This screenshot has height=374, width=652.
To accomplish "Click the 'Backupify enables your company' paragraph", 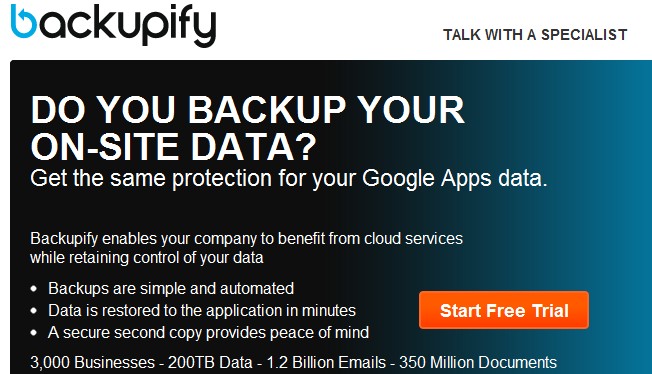I will coord(247,239).
